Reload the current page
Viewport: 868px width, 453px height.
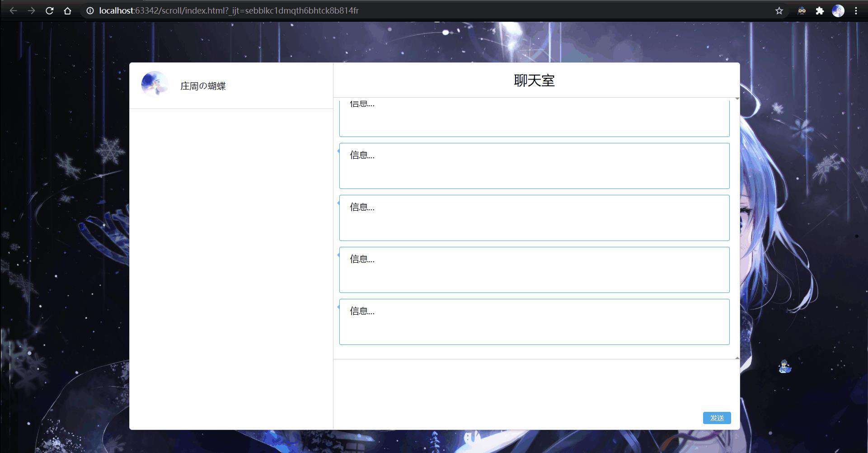50,11
